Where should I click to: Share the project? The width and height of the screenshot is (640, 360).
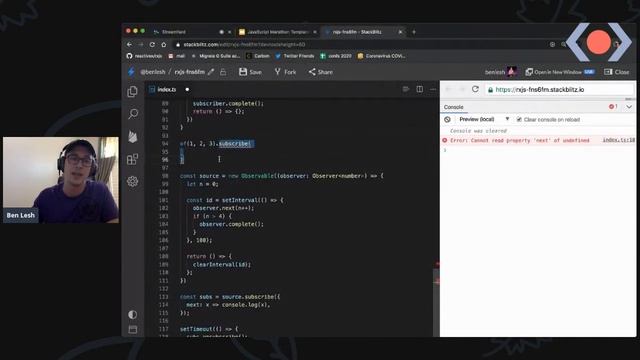coord(320,72)
